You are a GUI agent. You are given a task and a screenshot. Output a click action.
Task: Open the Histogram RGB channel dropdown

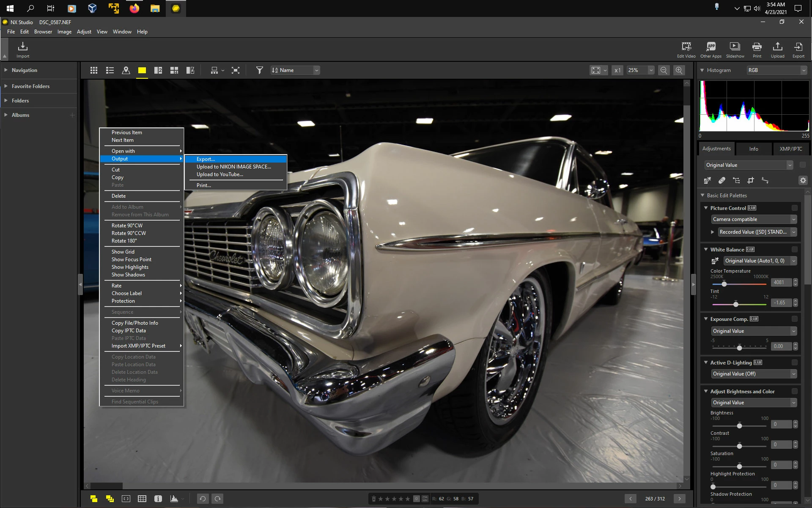(x=776, y=70)
